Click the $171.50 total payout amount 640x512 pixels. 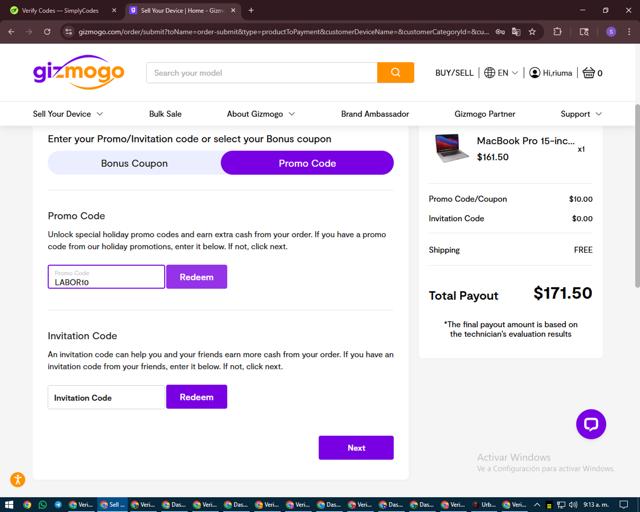point(562,293)
